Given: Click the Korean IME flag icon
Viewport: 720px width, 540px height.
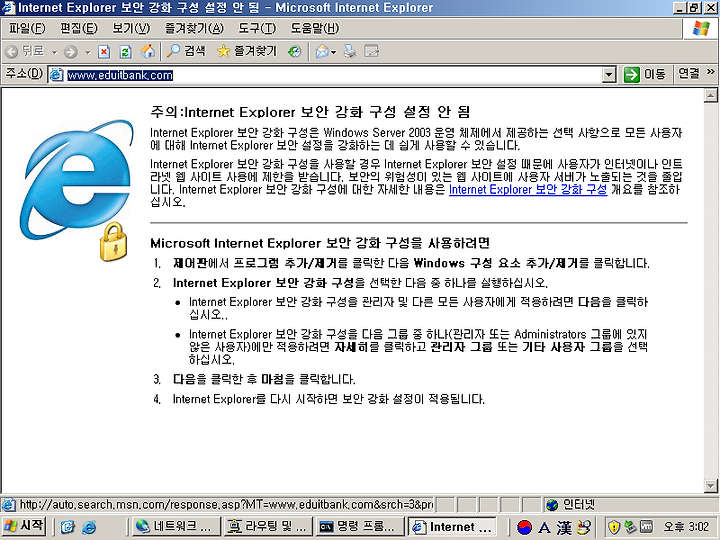Looking at the screenshot, I should 524,527.
